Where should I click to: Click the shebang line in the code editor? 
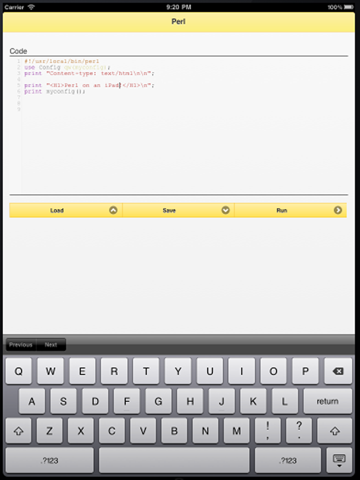62,61
